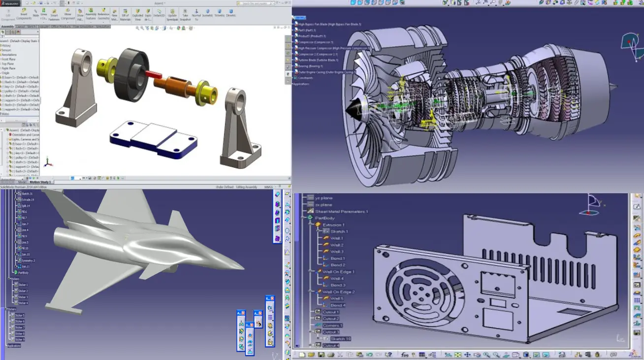
Task: Select Cutout.1 in the specification tree
Action: pos(330,312)
